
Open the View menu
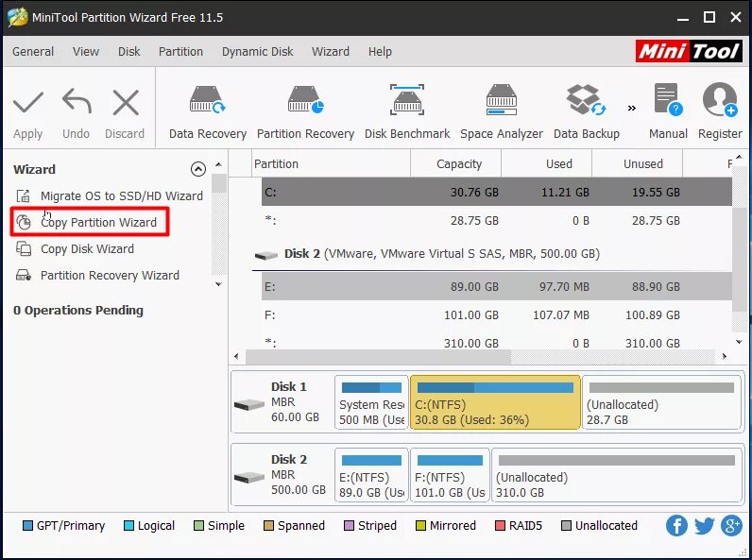(x=86, y=51)
